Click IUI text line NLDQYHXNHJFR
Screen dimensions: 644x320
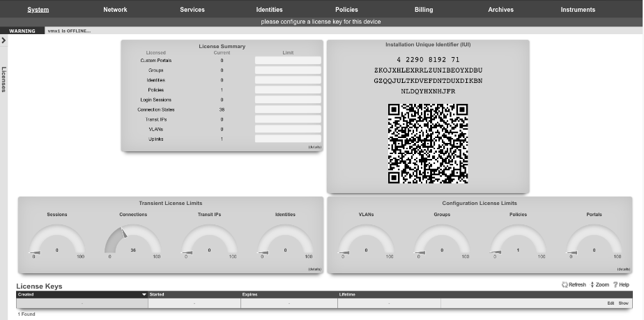pyautogui.click(x=428, y=91)
